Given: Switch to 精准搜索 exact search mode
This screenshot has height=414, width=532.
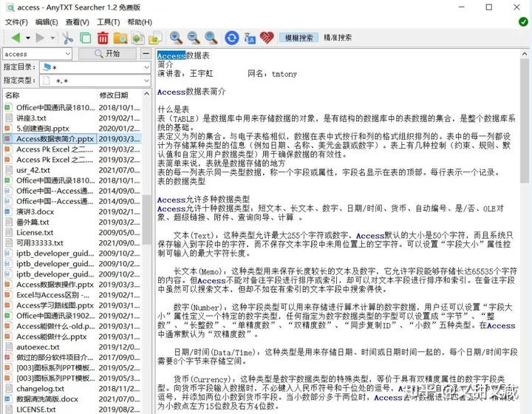Looking at the screenshot, I should [x=338, y=38].
